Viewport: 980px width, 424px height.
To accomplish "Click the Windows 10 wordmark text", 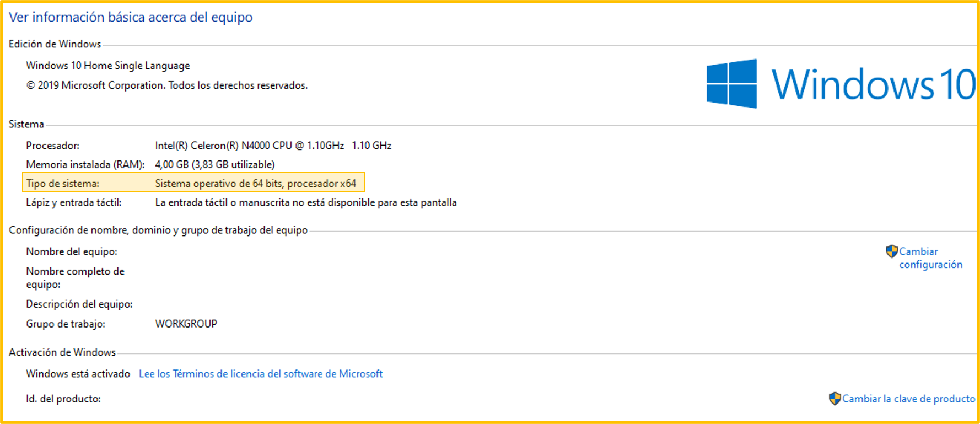I will [x=873, y=85].
